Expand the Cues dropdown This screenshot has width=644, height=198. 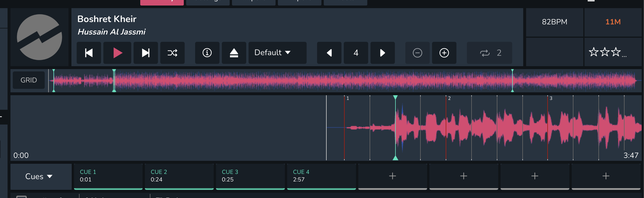click(x=39, y=177)
